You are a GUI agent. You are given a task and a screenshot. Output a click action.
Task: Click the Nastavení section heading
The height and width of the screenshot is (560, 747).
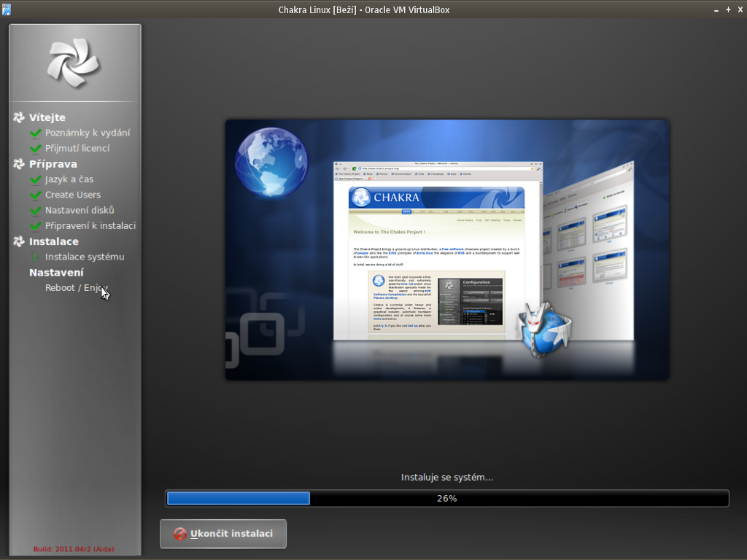[56, 273]
